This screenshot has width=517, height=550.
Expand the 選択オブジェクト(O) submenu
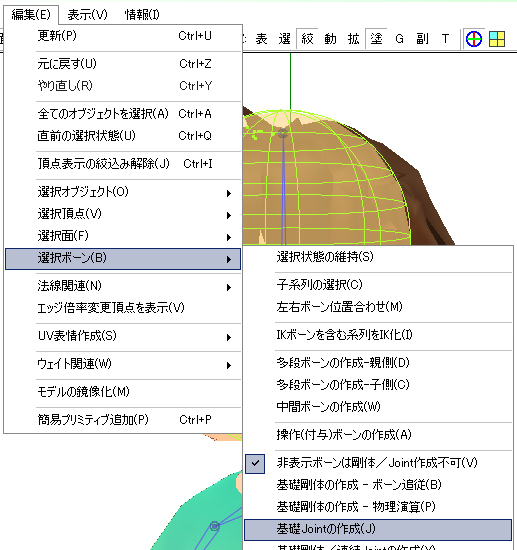(123, 192)
